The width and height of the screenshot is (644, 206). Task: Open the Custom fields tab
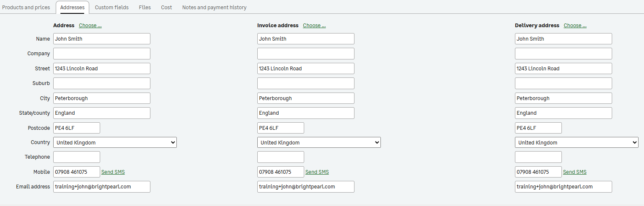(112, 8)
